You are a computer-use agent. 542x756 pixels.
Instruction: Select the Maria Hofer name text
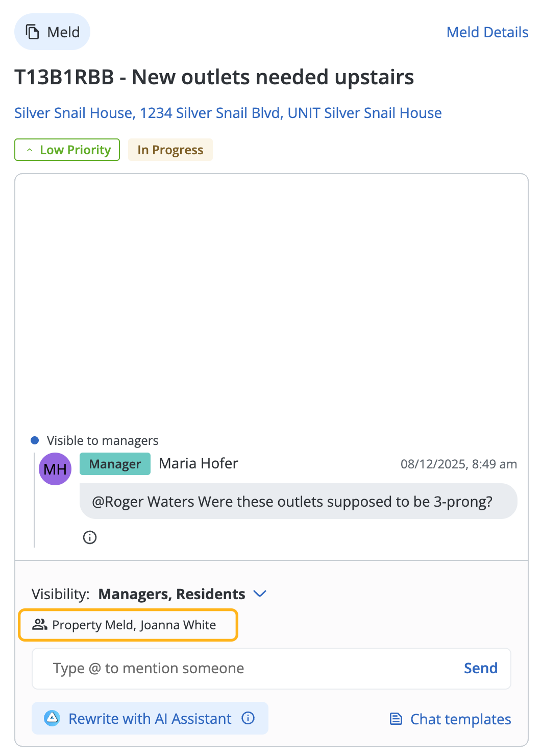(x=199, y=463)
